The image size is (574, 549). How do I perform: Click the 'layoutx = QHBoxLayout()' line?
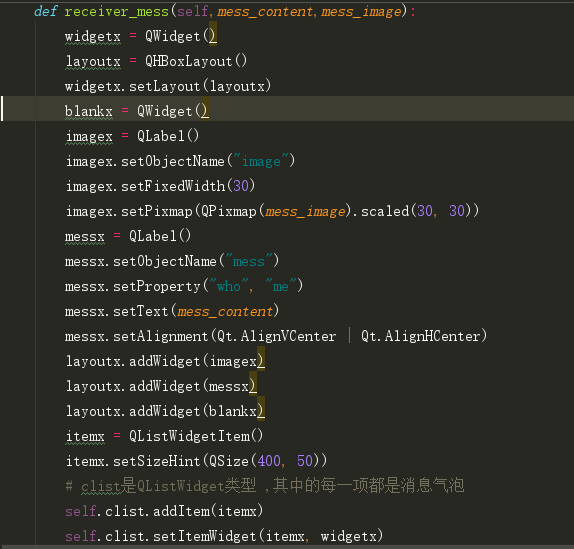pos(156,61)
